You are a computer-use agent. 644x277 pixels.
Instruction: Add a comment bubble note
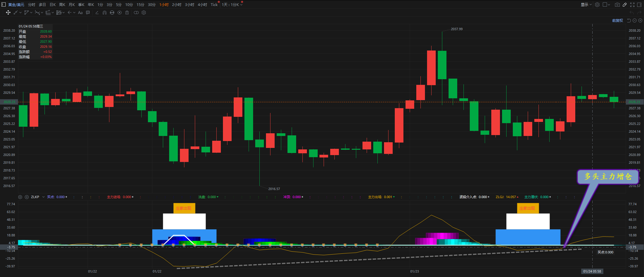pos(88,13)
